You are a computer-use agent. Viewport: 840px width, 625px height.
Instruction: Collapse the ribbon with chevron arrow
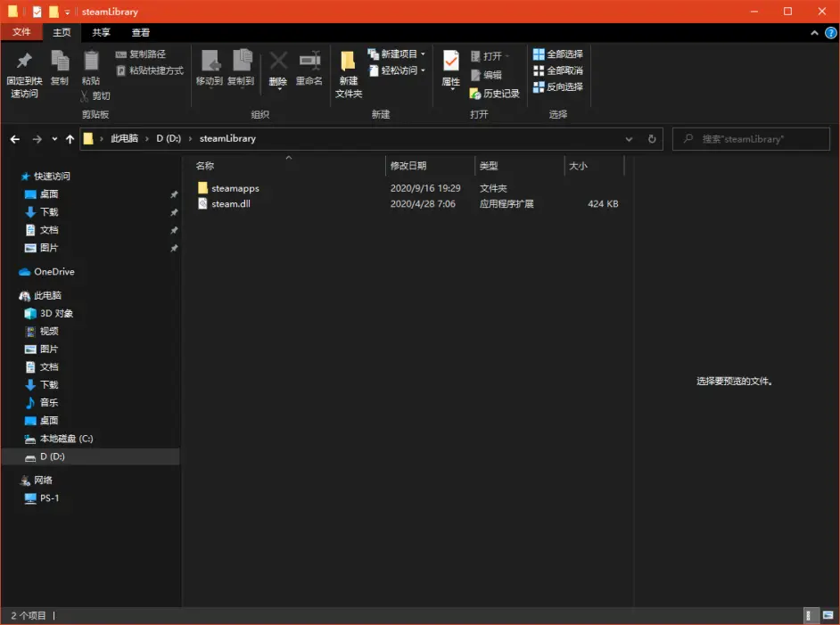point(814,33)
